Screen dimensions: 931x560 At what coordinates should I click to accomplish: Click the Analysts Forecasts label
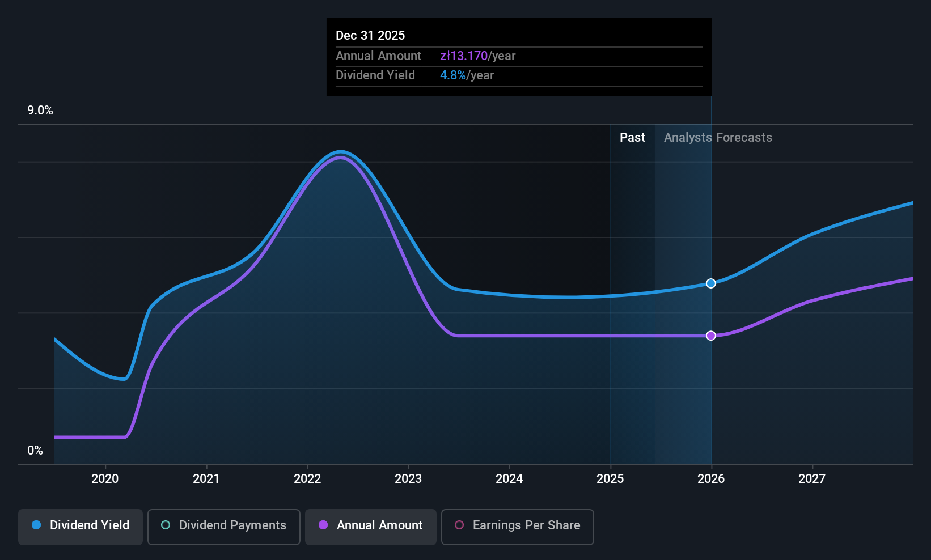(718, 137)
